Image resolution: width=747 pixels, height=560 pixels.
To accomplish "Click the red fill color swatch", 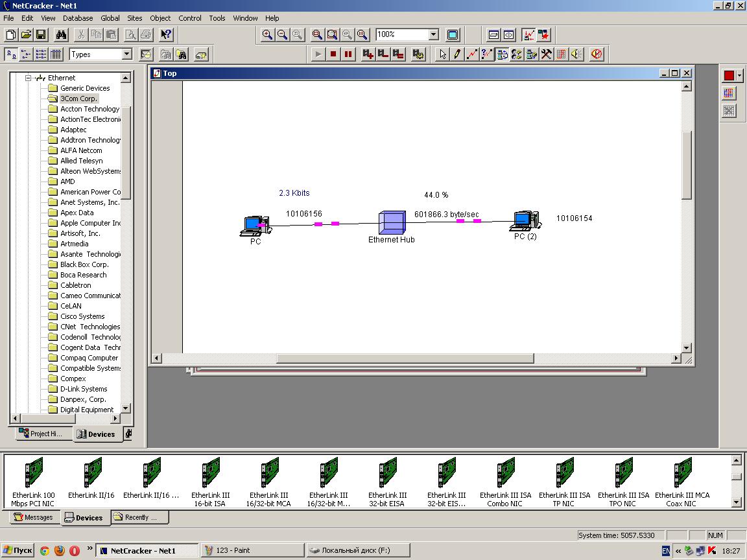I will pos(729,75).
